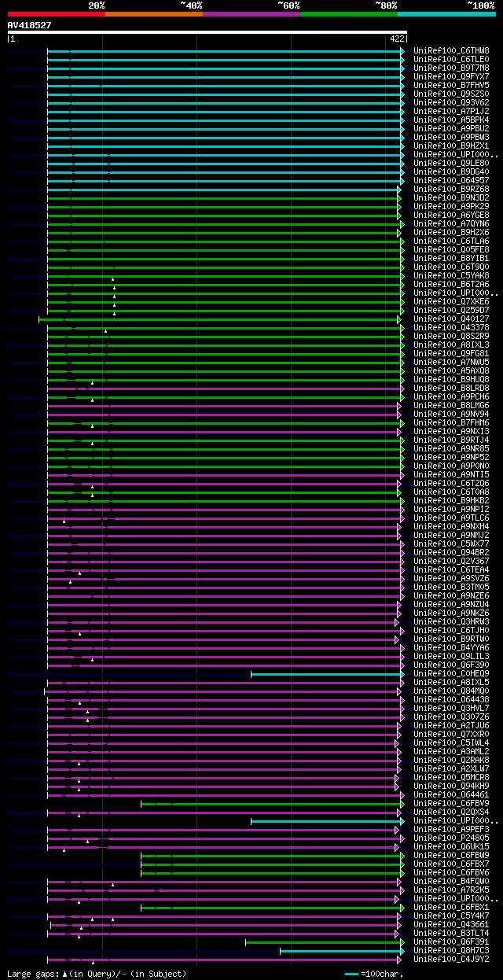Select the UniRef100_B4YYA6 label
This screenshot has width=503, height=980.
coord(451,647)
